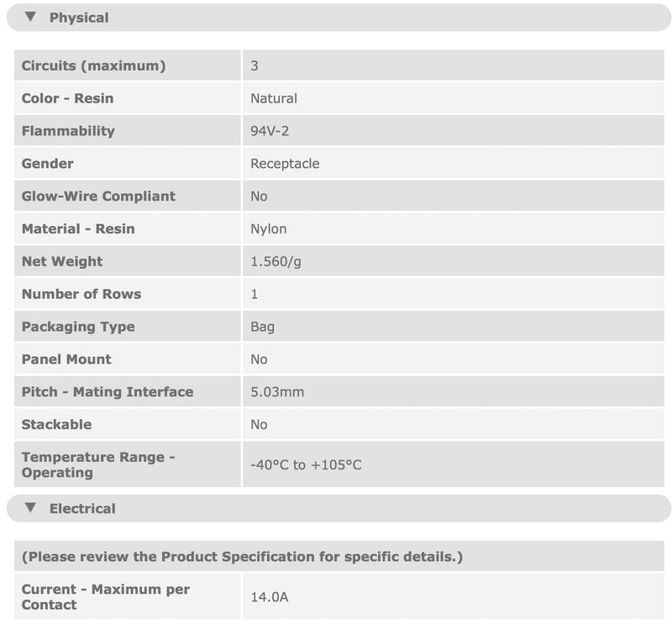The height and width of the screenshot is (624, 672).
Task: Click the Gender value Receptacle
Action: pyautogui.click(x=285, y=164)
